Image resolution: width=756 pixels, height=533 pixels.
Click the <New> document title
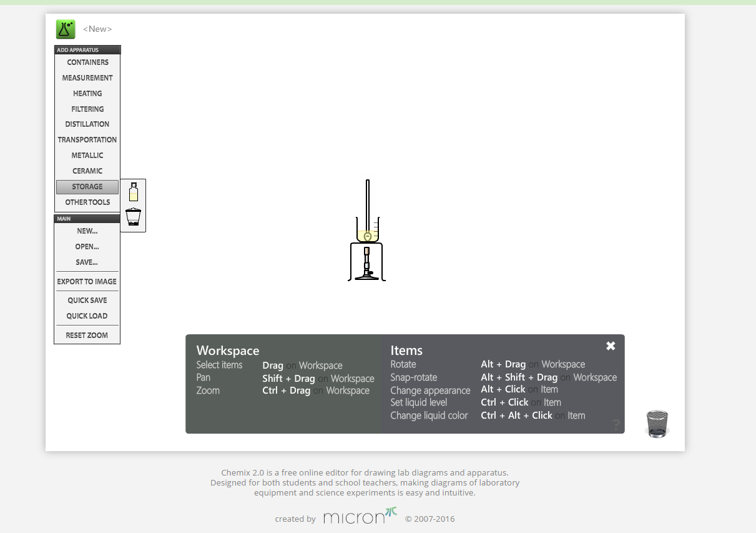97,29
